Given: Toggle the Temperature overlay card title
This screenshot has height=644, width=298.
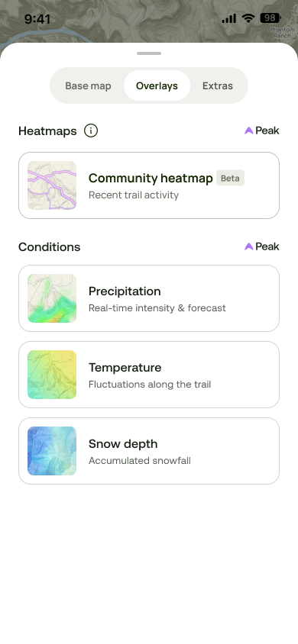Looking at the screenshot, I should [x=125, y=368].
